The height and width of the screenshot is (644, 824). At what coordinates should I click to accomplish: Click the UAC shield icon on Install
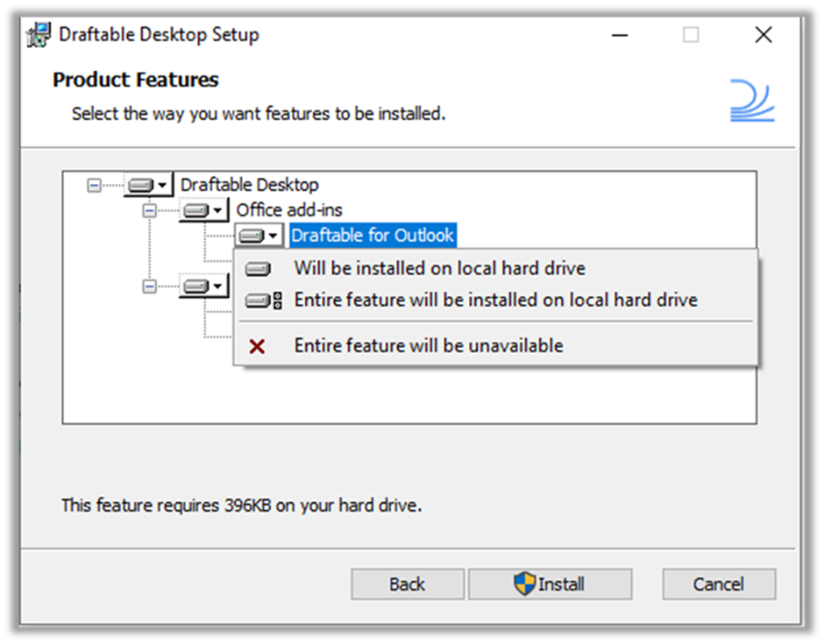(x=524, y=584)
